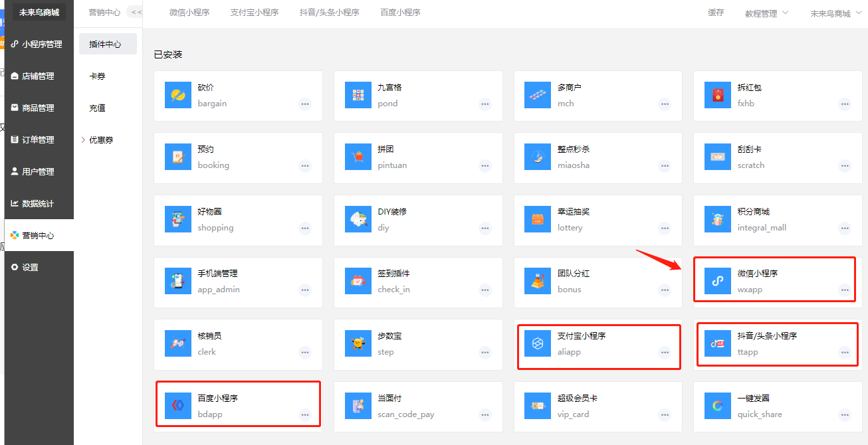Select the 拆红包 fxhb red envelope icon
Image resolution: width=868 pixels, height=445 pixels.
[718, 95]
